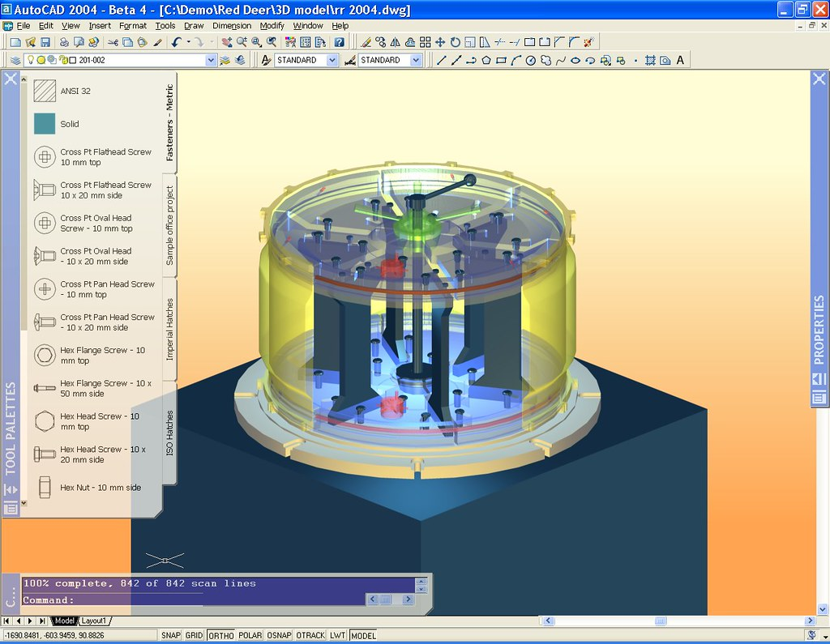Viewport: 830px width, 644px height.
Task: Turn on OSNAP
Action: point(278,635)
